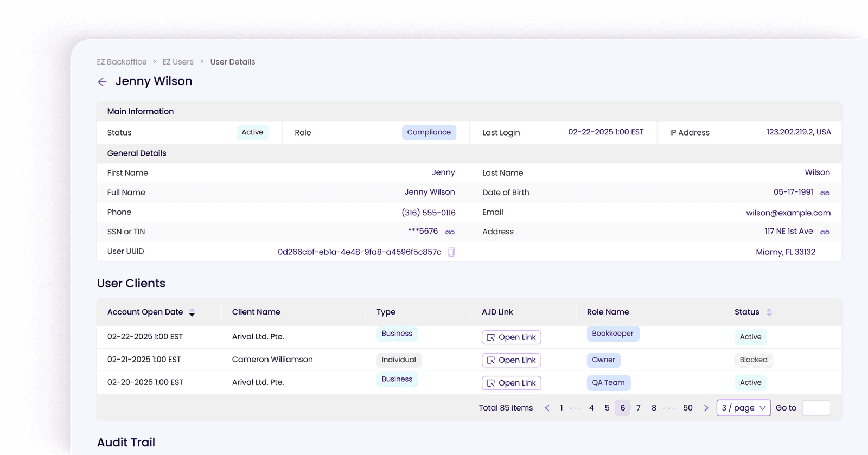The image size is (868, 455).
Task: Click the Total 85 items text
Action: (506, 408)
